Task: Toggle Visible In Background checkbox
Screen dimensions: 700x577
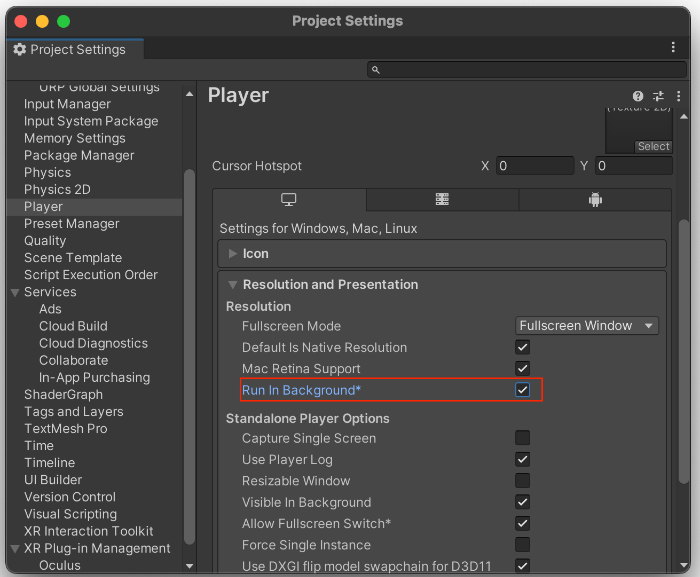Action: [522, 502]
